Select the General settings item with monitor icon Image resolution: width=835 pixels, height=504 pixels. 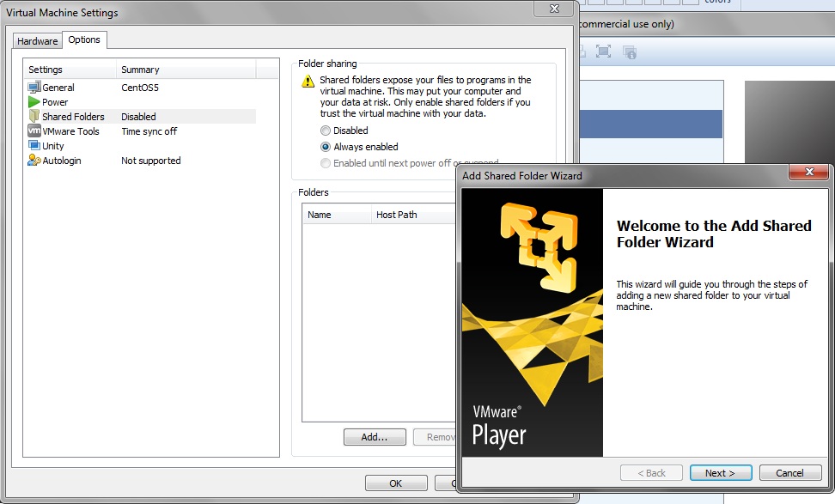tap(34, 87)
